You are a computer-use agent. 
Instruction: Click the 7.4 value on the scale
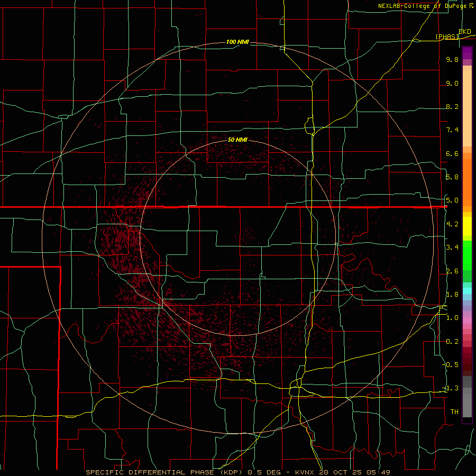point(452,130)
